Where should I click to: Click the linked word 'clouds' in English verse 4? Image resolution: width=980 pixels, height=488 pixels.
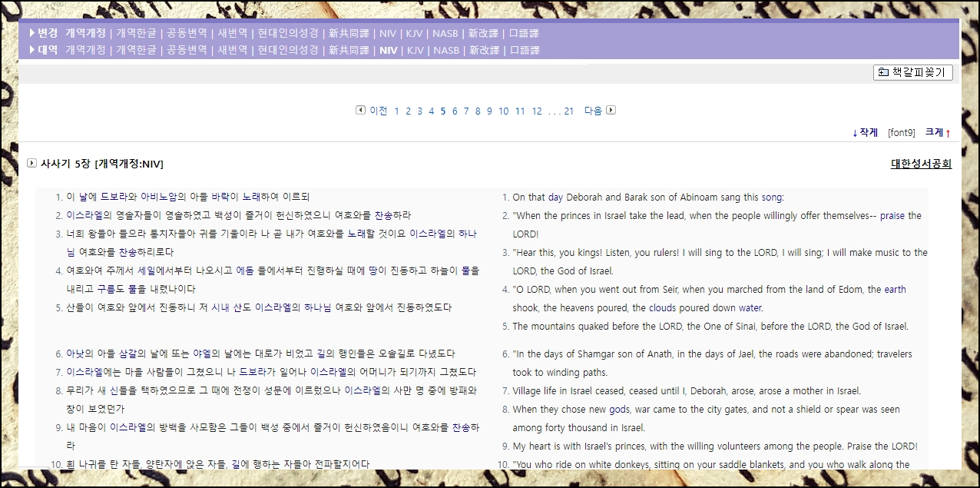662,308
